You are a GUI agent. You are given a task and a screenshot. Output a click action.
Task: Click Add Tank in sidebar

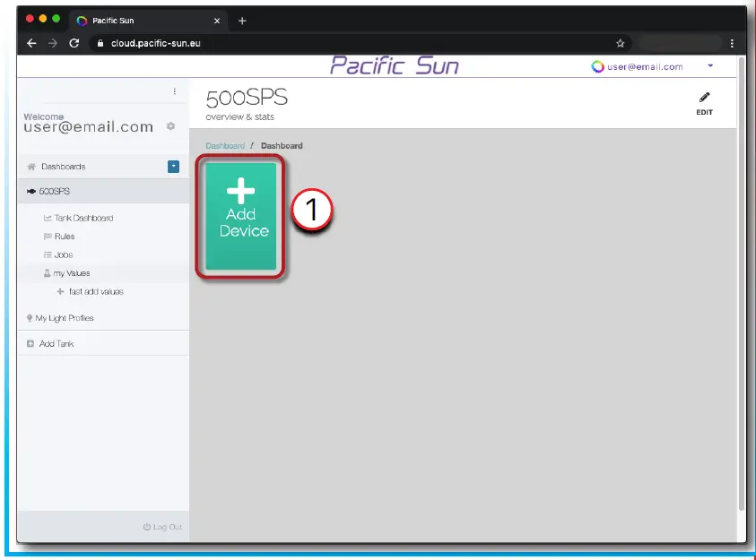pyautogui.click(x=56, y=344)
